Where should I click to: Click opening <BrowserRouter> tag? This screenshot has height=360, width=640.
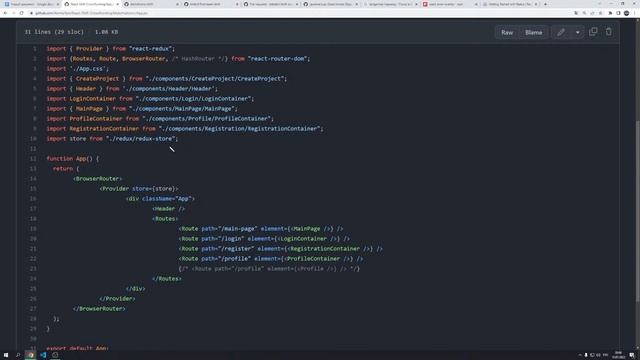(97, 179)
